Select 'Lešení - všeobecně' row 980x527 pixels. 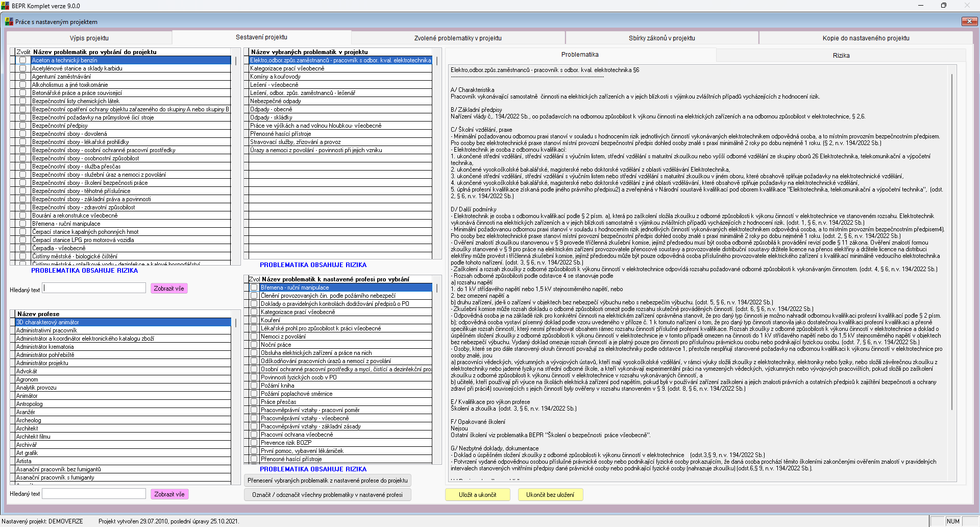(x=340, y=85)
